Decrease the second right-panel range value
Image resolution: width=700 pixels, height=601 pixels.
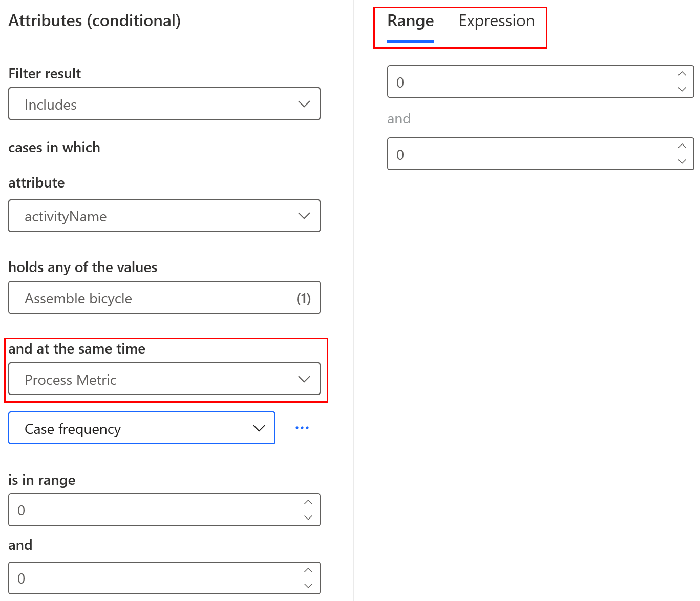coord(682,161)
